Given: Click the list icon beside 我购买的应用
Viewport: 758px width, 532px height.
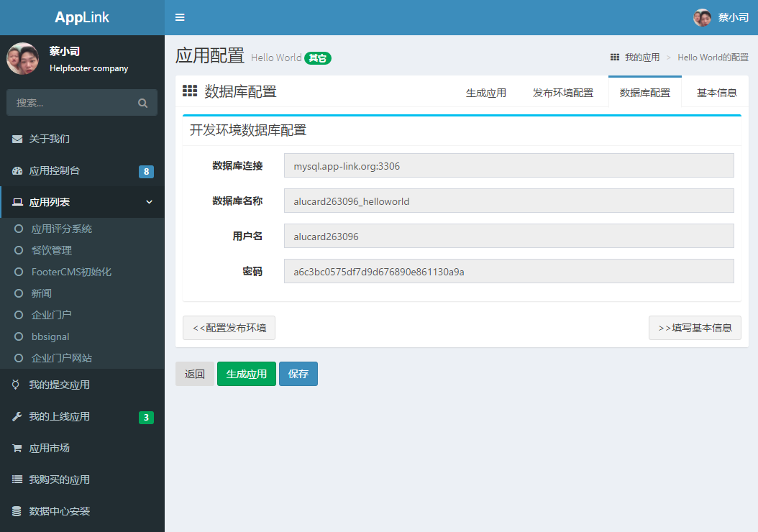Looking at the screenshot, I should pyautogui.click(x=17, y=480).
